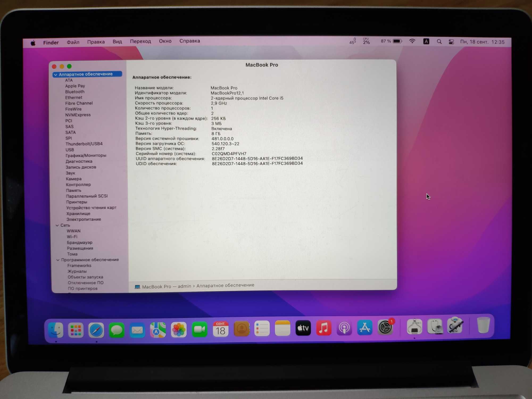Open Calendar showing 18 in Dock
The image size is (532, 399).
click(x=221, y=329)
